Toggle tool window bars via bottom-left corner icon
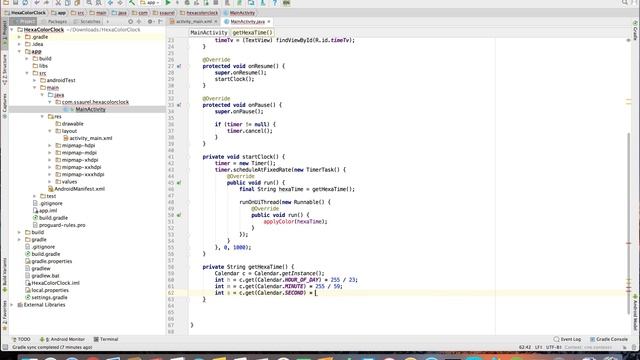Screen dimensions: 640x360 pos(5,347)
